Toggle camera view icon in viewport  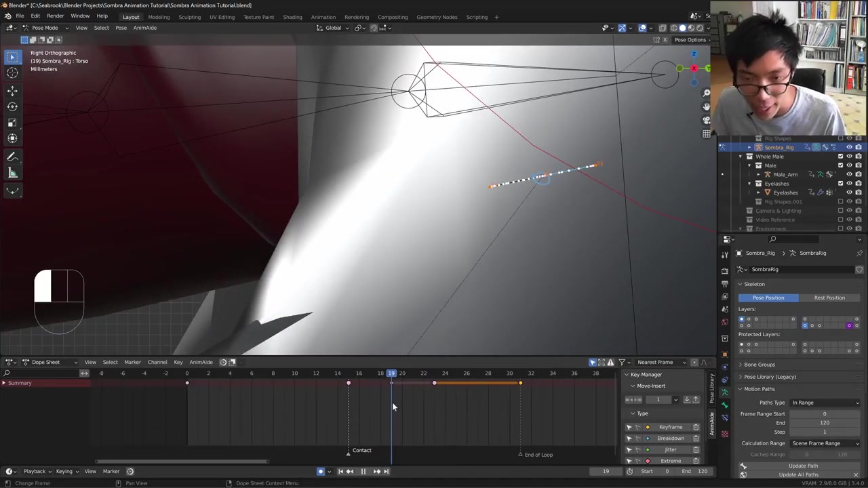tap(707, 120)
